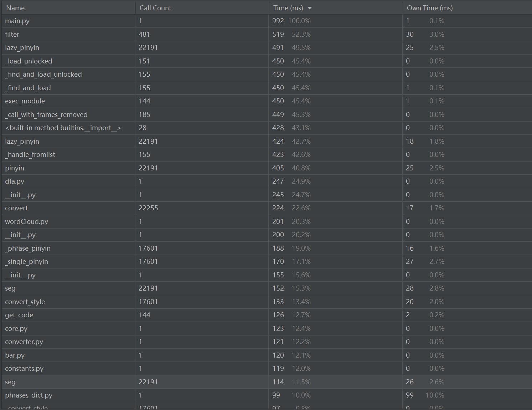Select the builtins.__import__ row
Viewport: 532px width, 410px height.
267,128
